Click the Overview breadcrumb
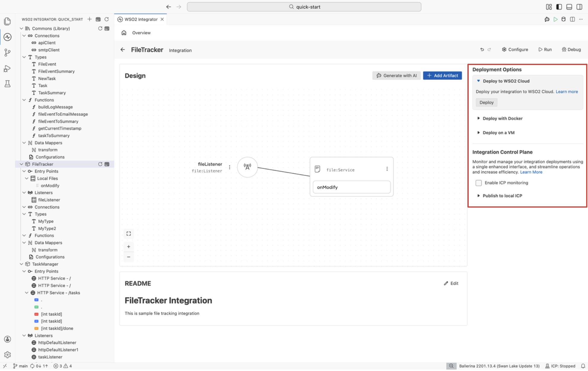The image size is (588, 371). coord(141,33)
